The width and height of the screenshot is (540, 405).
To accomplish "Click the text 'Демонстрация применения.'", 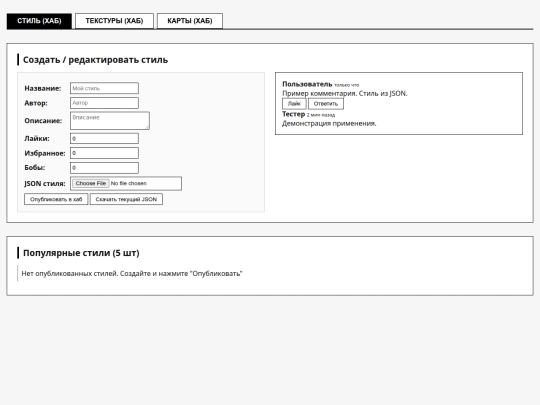I will pyautogui.click(x=329, y=123).
